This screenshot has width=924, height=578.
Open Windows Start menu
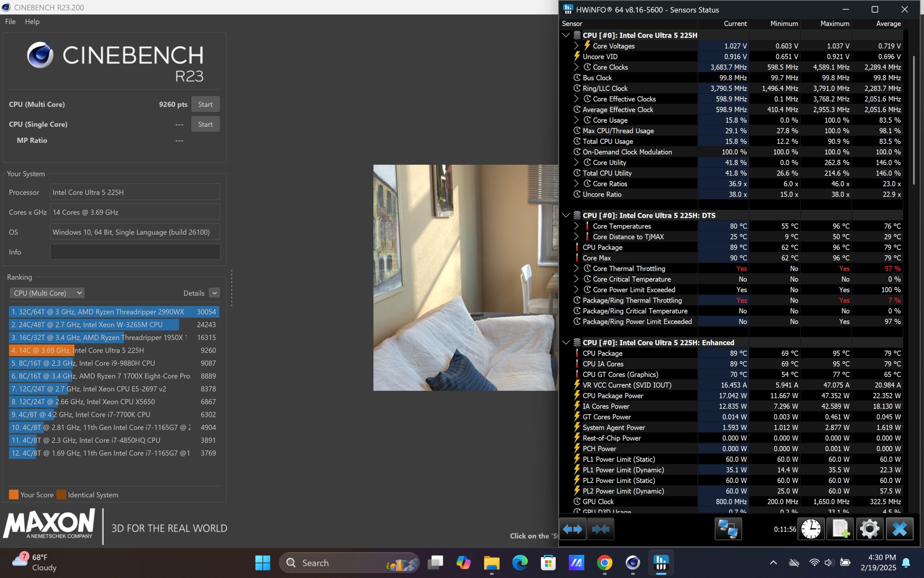[x=263, y=563]
